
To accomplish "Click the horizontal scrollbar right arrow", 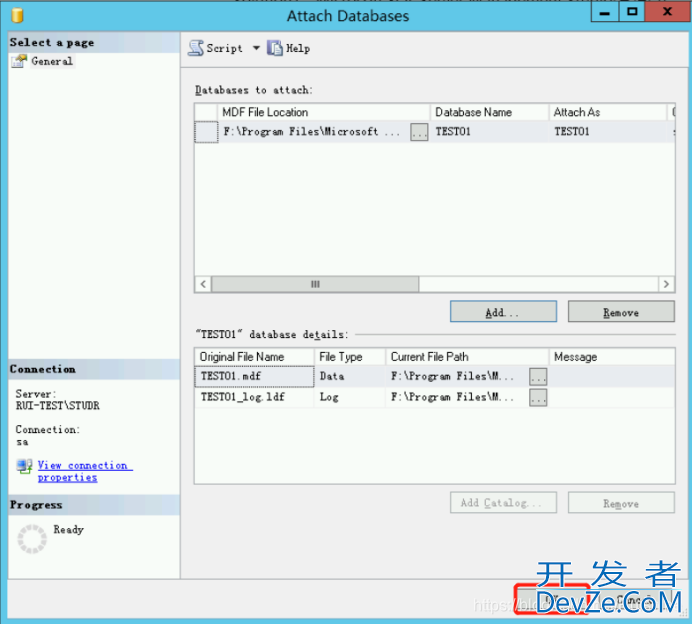I will [666, 284].
